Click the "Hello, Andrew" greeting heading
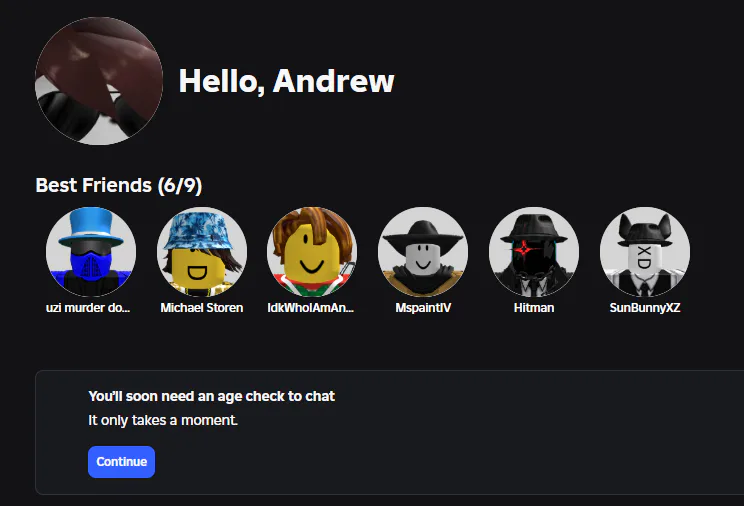 (x=286, y=81)
